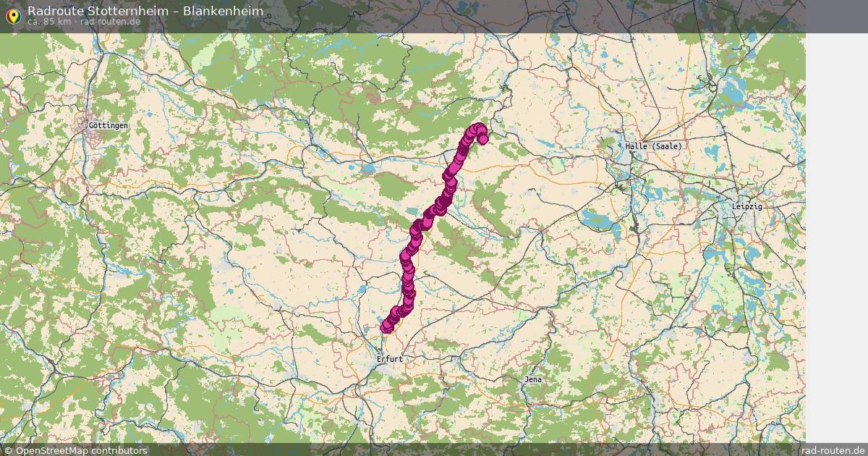Click the route start marker near Erfurt
This screenshot has width=868, height=456.
click(x=386, y=327)
